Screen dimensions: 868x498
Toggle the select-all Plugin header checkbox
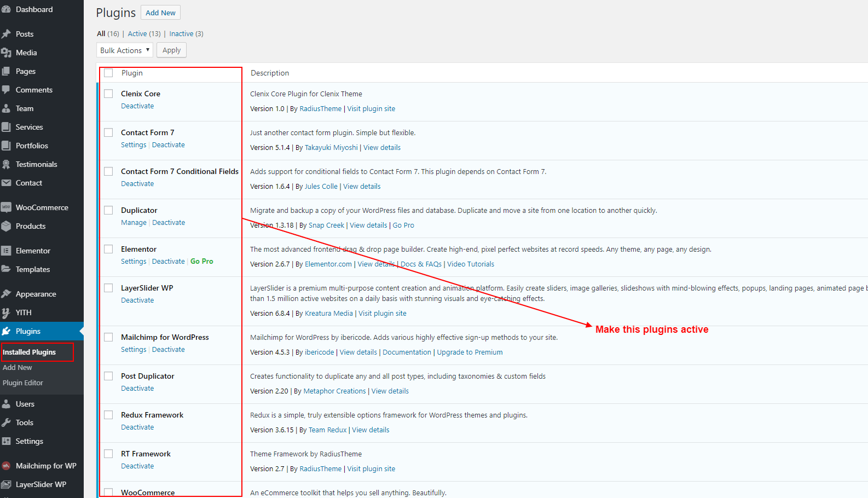(x=108, y=73)
